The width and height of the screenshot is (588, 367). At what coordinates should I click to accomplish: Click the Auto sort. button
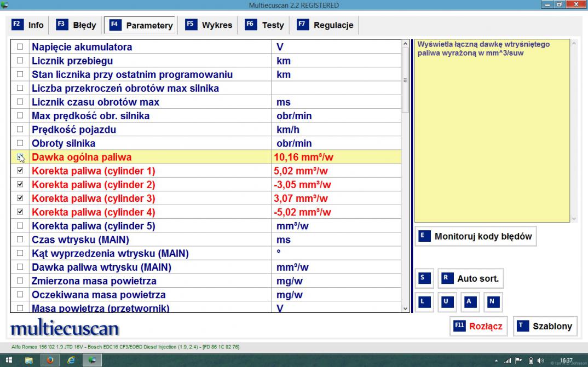[471, 278]
